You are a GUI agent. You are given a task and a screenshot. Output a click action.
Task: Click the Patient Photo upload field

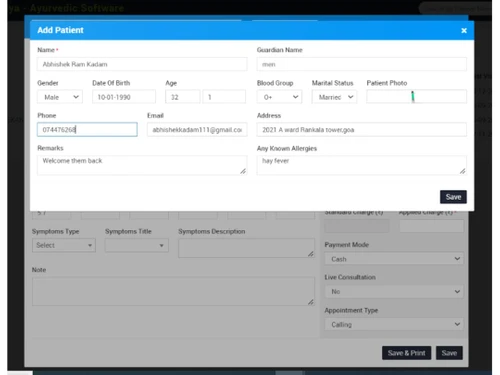tap(417, 97)
